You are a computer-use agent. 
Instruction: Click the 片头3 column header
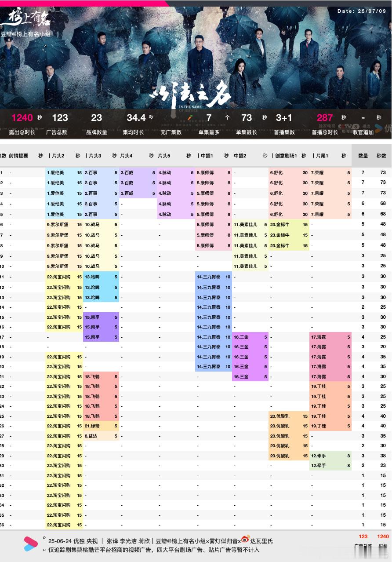pyautogui.click(x=95, y=156)
